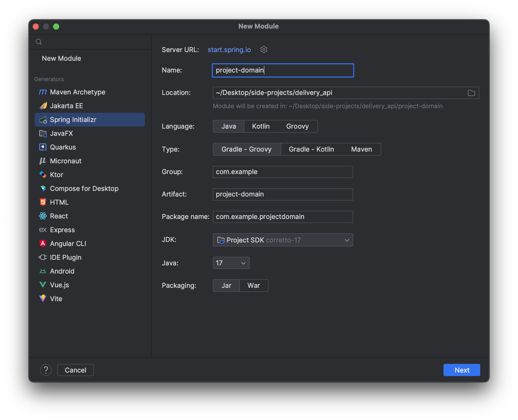Select the Maven Archetype generator
The image size is (518, 420).
78,92
